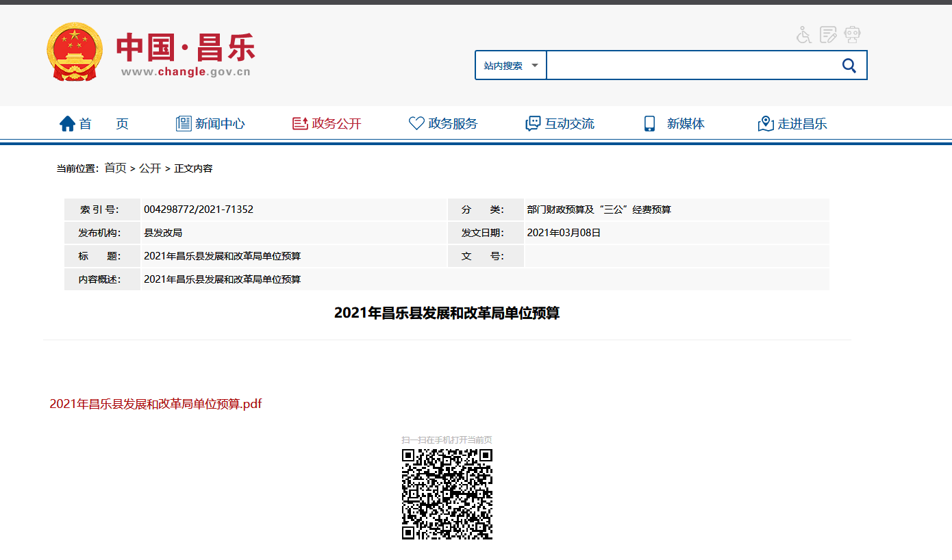Click the magnifier to run a search

[849, 65]
